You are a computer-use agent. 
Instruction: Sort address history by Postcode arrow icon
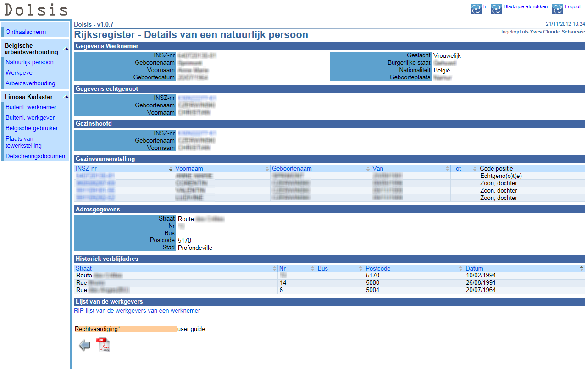point(460,268)
